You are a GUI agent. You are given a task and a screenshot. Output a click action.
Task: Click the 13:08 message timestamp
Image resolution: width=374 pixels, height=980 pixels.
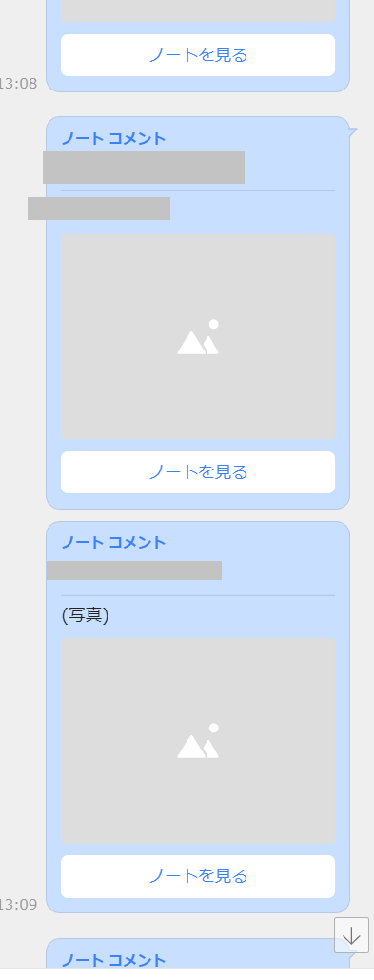(18, 83)
